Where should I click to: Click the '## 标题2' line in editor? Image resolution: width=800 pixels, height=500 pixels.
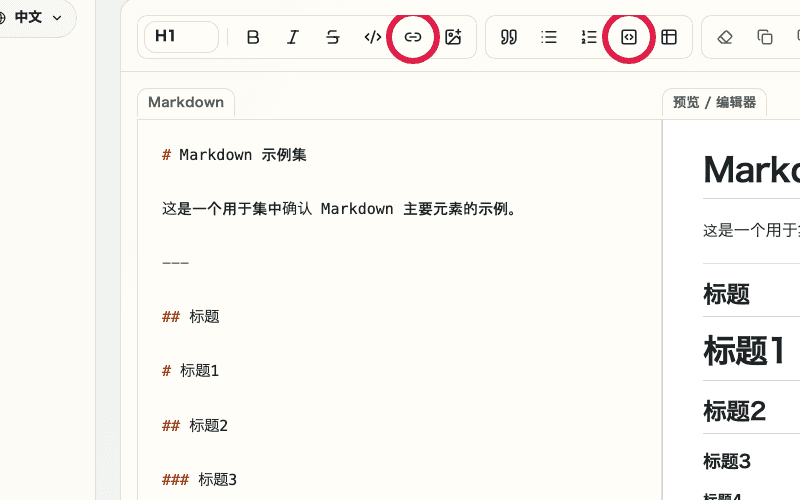click(x=195, y=425)
